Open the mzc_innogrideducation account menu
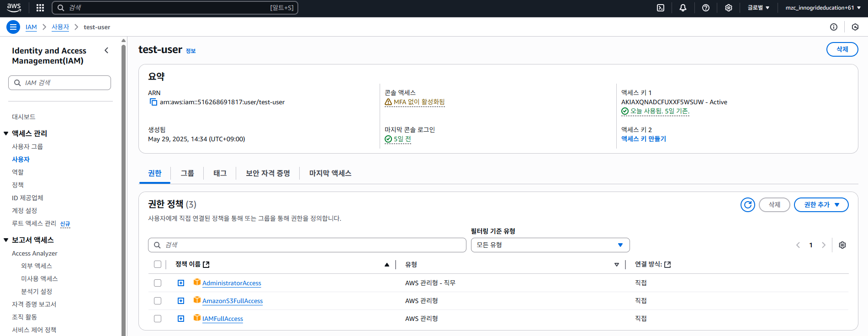The height and width of the screenshot is (336, 868). click(823, 8)
